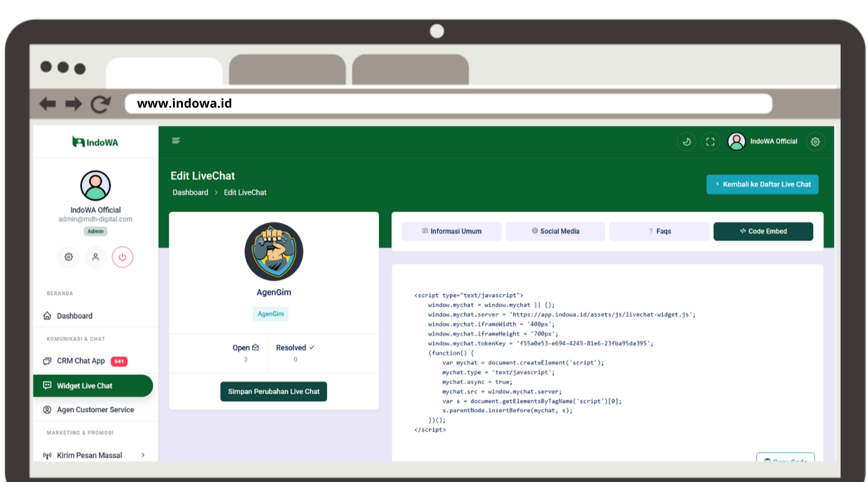Screen dimensions: 868x482
Task: Click the AgenGim name heading
Action: [x=274, y=293]
